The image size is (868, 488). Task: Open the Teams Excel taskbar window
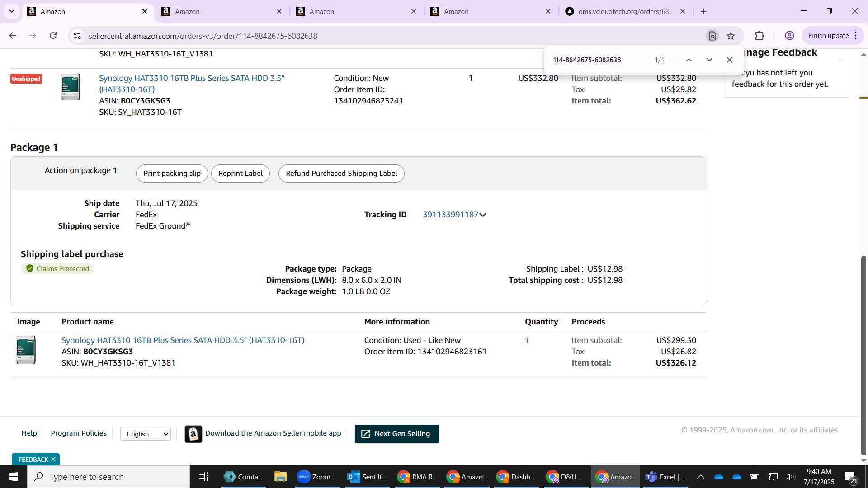(x=665, y=477)
